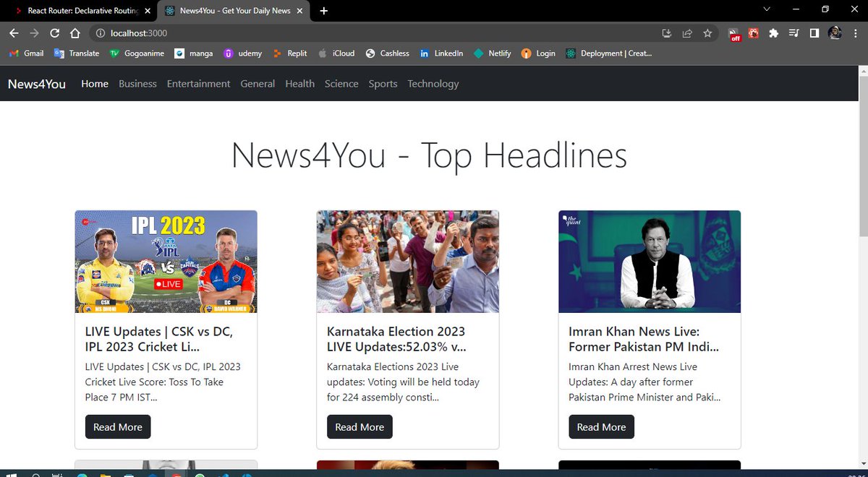The height and width of the screenshot is (477, 868).
Task: Open the Deployment | Creat... bookmark
Action: [609, 53]
